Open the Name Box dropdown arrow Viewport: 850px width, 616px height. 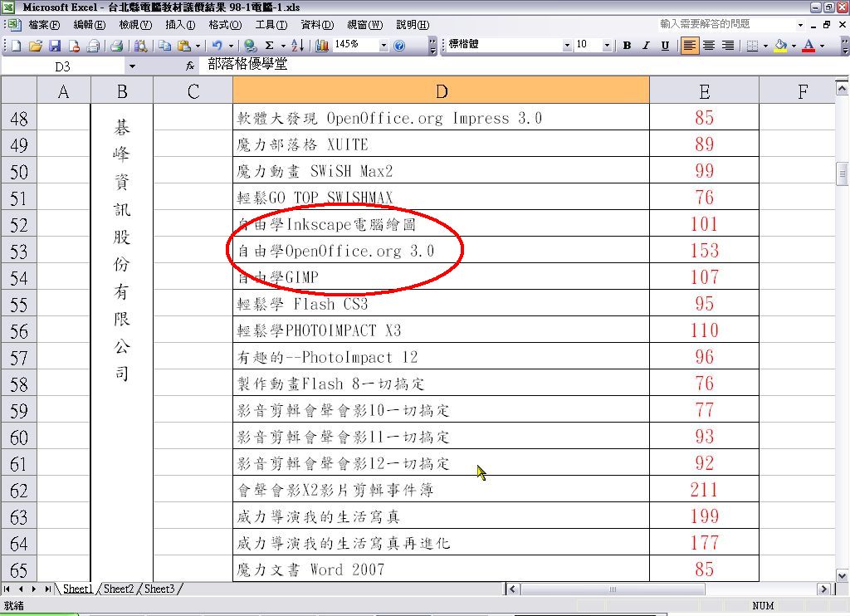(132, 66)
